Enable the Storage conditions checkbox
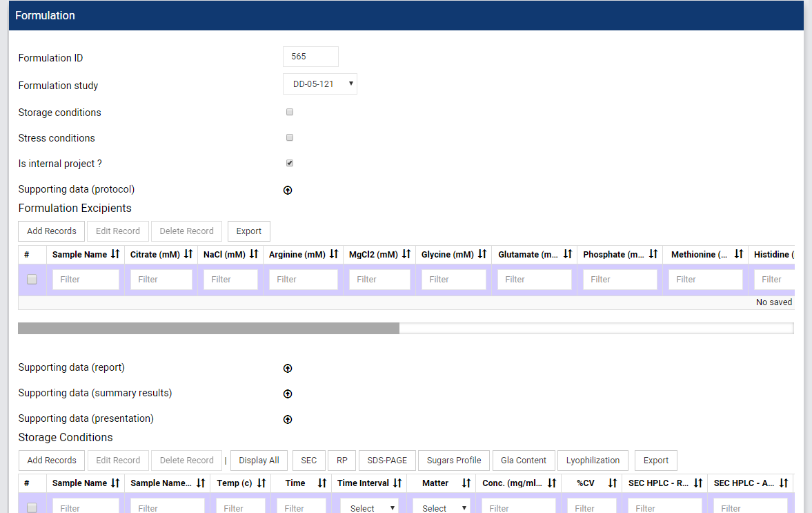Viewport: 812px width, 513px height. pyautogui.click(x=290, y=112)
